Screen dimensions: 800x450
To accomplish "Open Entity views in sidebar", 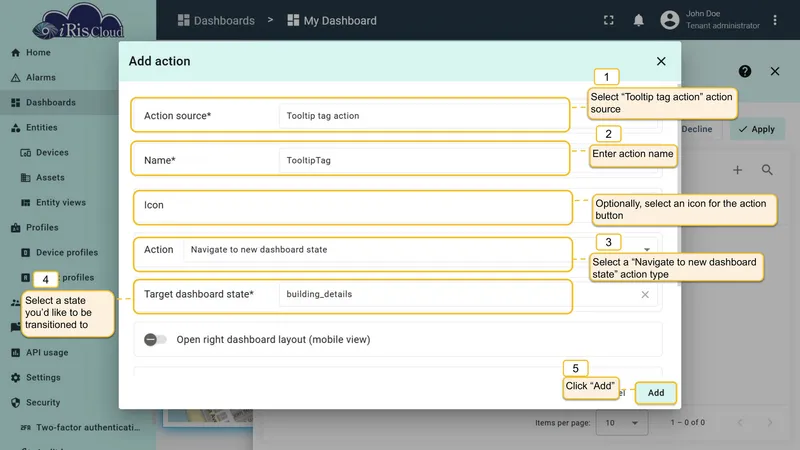I will (61, 203).
